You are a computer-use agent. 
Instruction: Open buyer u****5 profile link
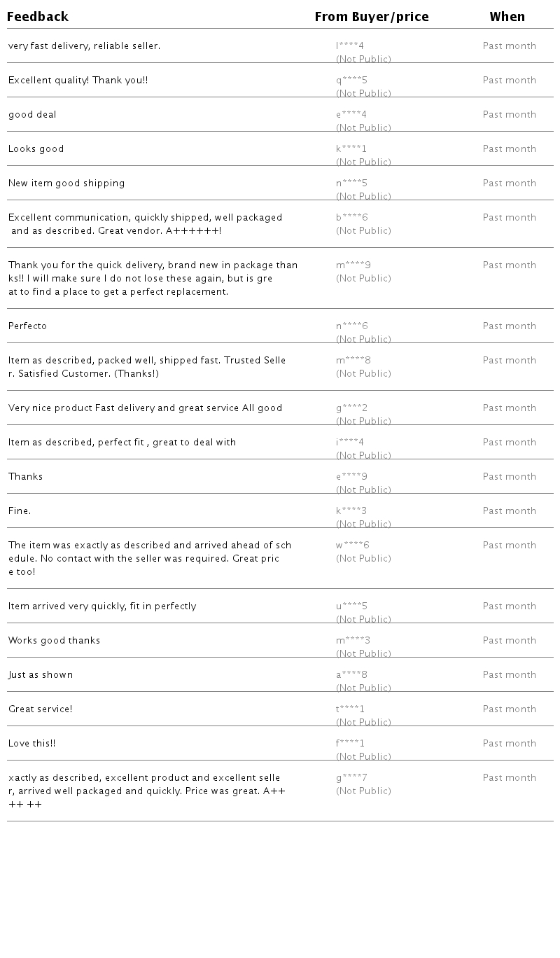click(351, 606)
